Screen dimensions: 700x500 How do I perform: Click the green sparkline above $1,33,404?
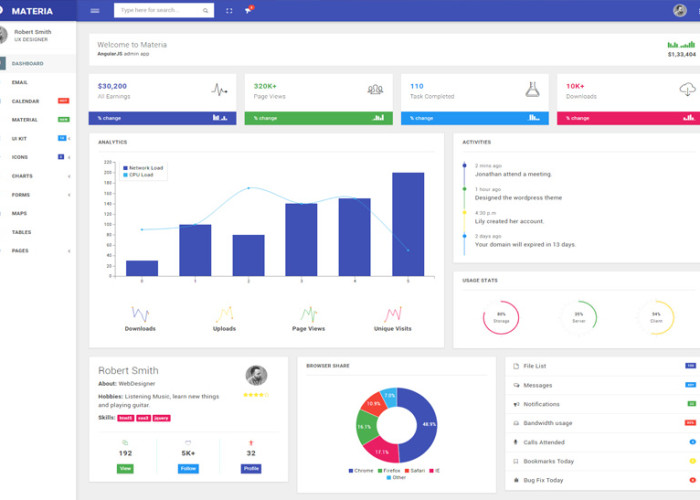click(681, 45)
